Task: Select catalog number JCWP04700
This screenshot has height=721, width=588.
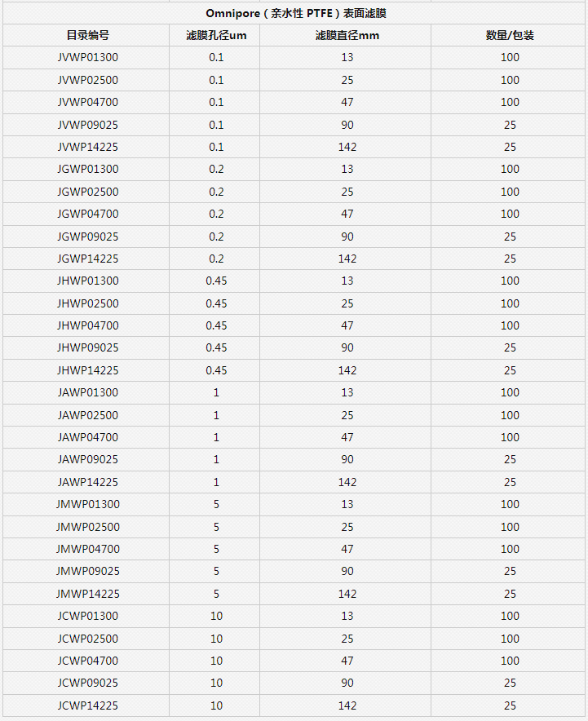Action: [x=88, y=661]
